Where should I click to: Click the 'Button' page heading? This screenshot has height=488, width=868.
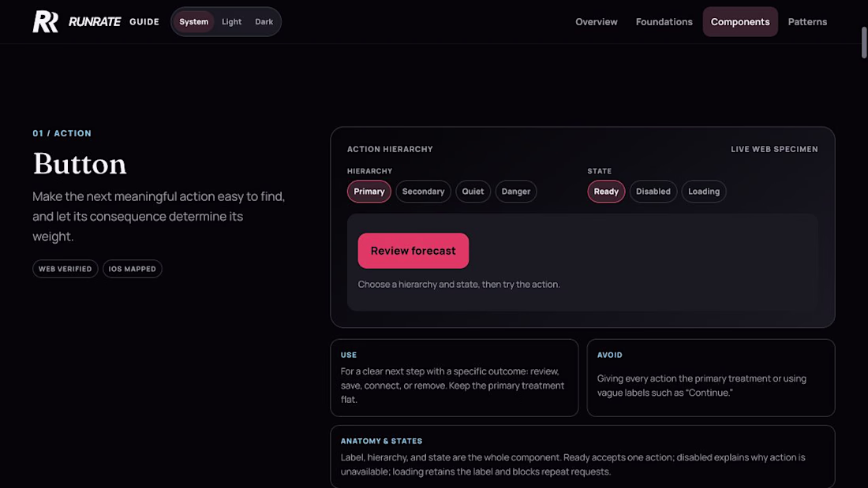[x=80, y=164]
